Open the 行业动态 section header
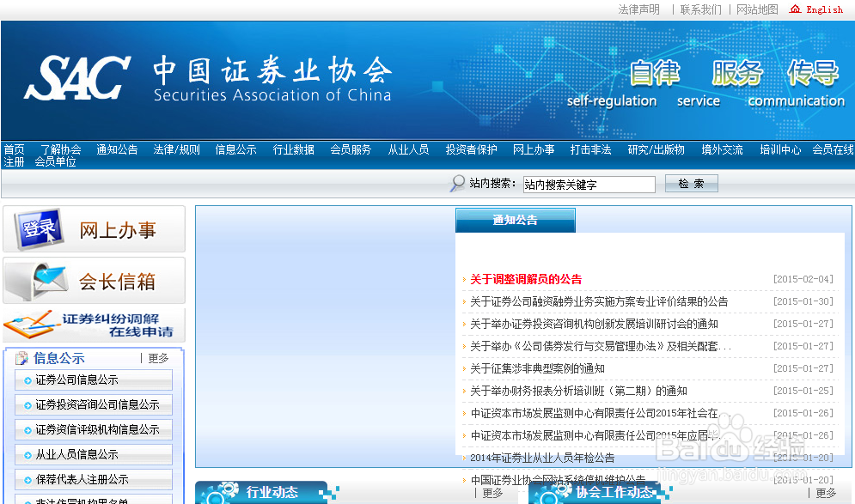This screenshot has height=504, width=855. coord(272,492)
